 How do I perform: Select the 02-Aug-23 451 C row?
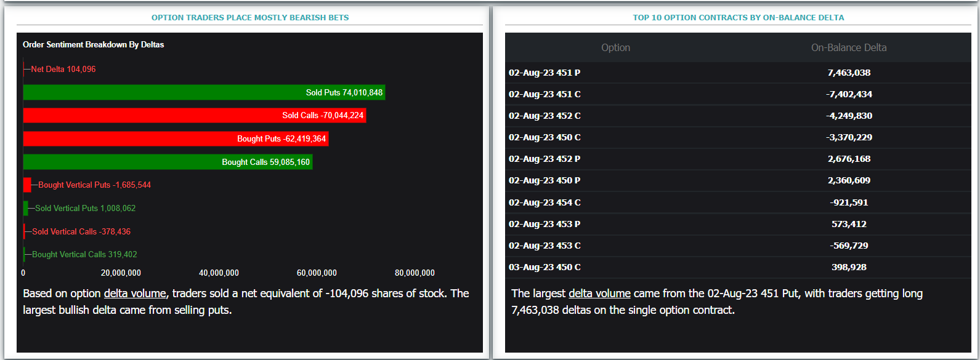738,94
